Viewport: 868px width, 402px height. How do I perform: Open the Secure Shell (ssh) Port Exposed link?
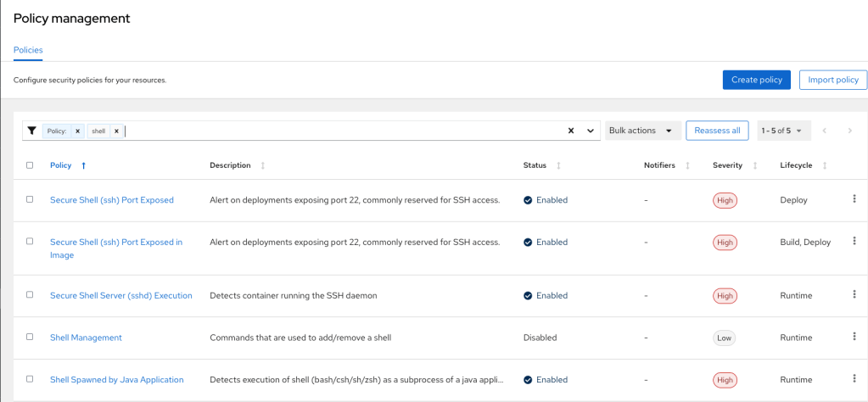[111, 200]
